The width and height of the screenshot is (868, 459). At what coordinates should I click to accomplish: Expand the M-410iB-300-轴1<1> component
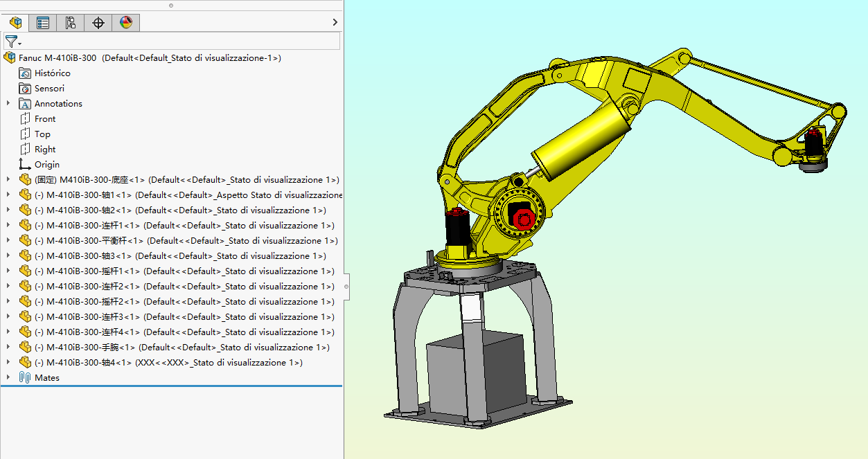[8, 195]
